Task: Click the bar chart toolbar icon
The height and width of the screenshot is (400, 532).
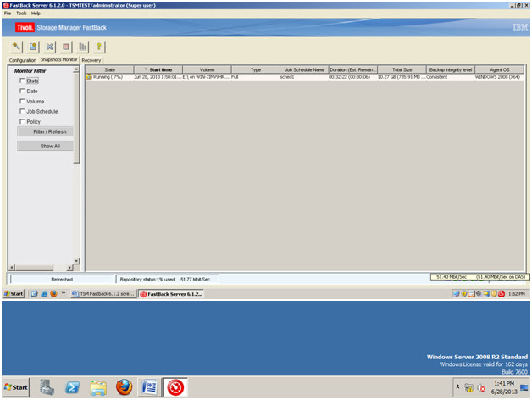Action: [82, 47]
